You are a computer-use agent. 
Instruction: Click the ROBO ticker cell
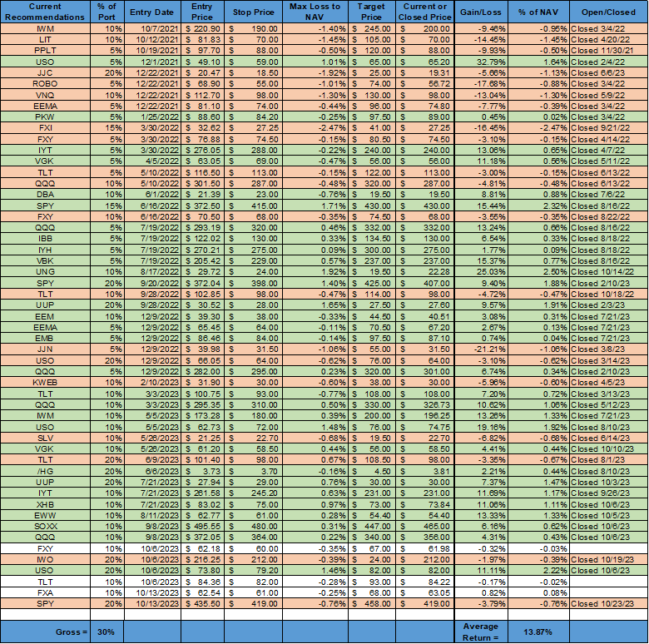pos(45,83)
